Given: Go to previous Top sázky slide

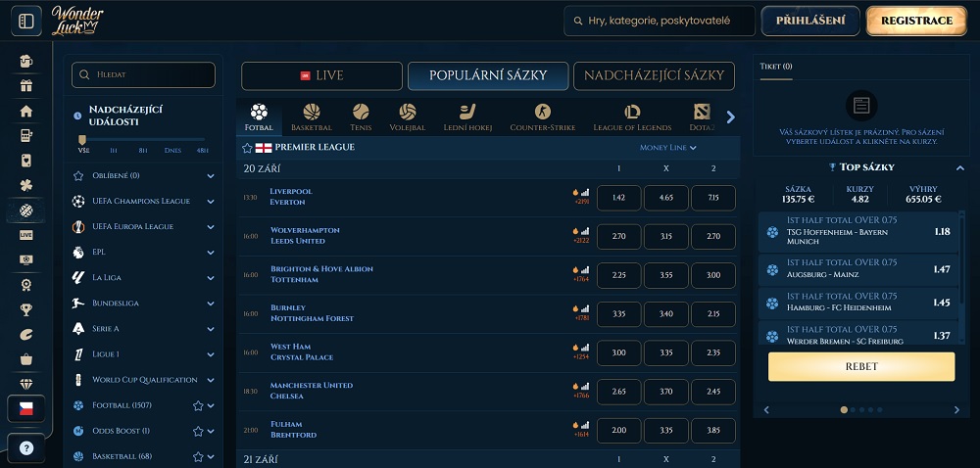Looking at the screenshot, I should [767, 410].
